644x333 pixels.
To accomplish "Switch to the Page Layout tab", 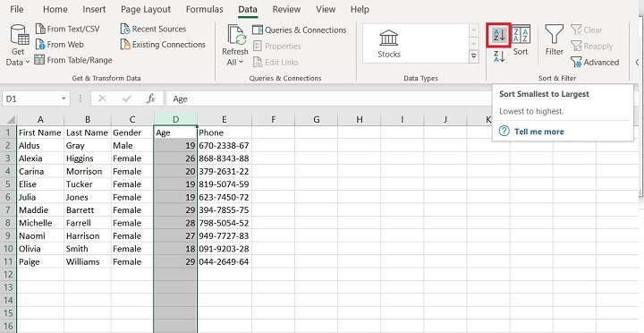I will pyautogui.click(x=146, y=9).
